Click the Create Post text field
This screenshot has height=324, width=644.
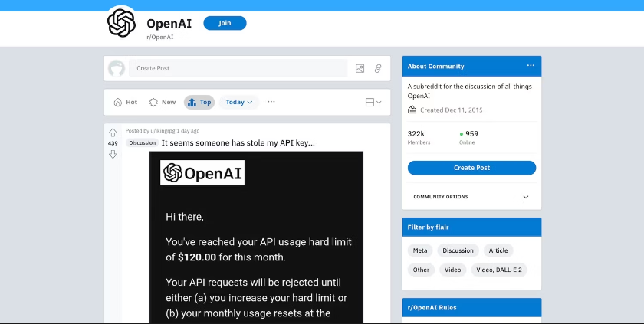click(x=238, y=68)
